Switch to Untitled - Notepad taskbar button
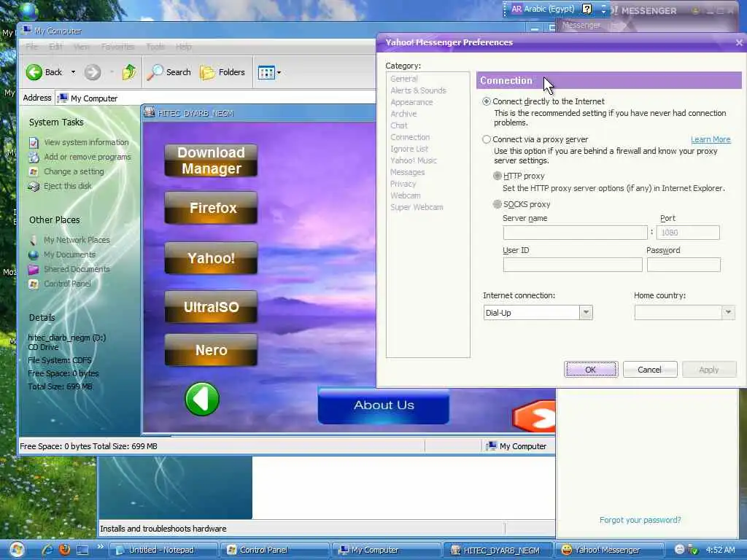Screen dimensions: 747x560 pos(164,550)
